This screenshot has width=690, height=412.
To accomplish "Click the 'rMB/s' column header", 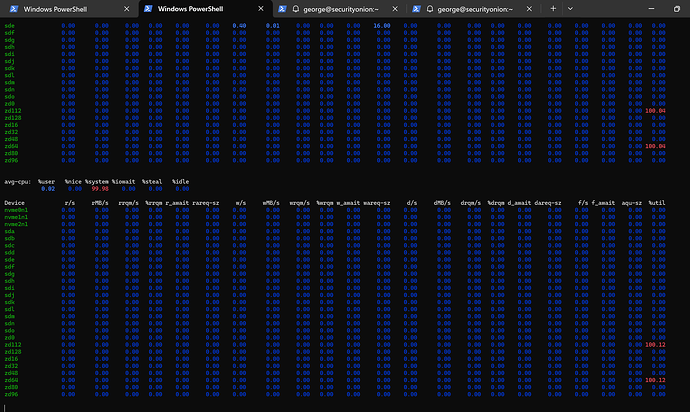I will tap(100, 203).
